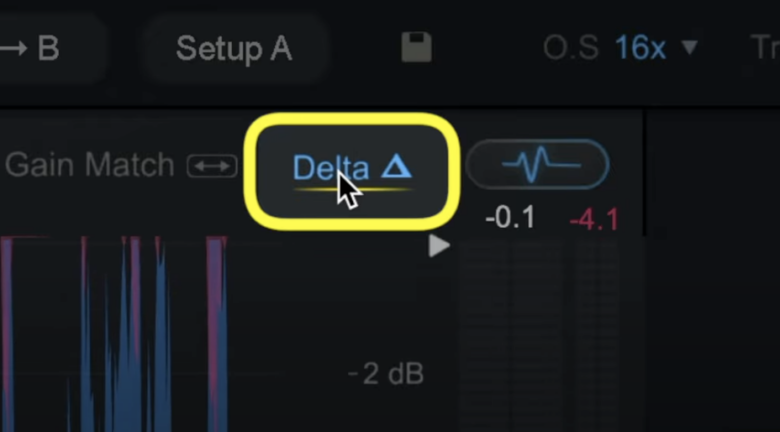This screenshot has width=780, height=432.
Task: Click the Gain Match double-arrow icon
Action: pos(212,166)
